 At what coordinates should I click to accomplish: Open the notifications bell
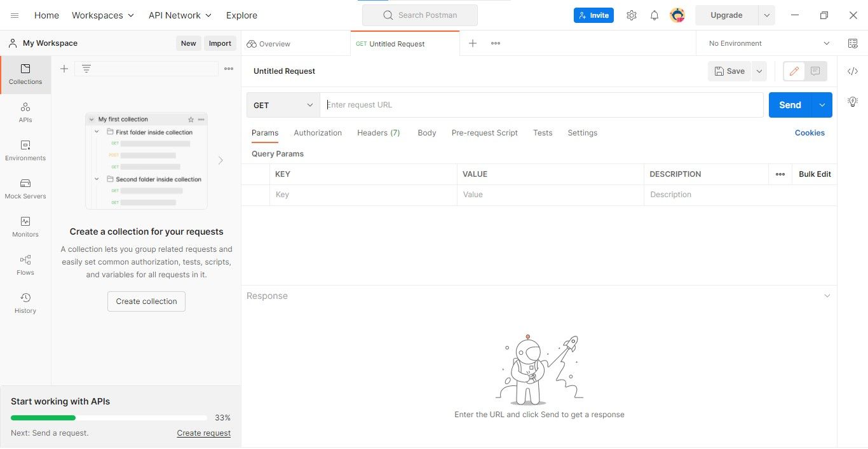(654, 15)
